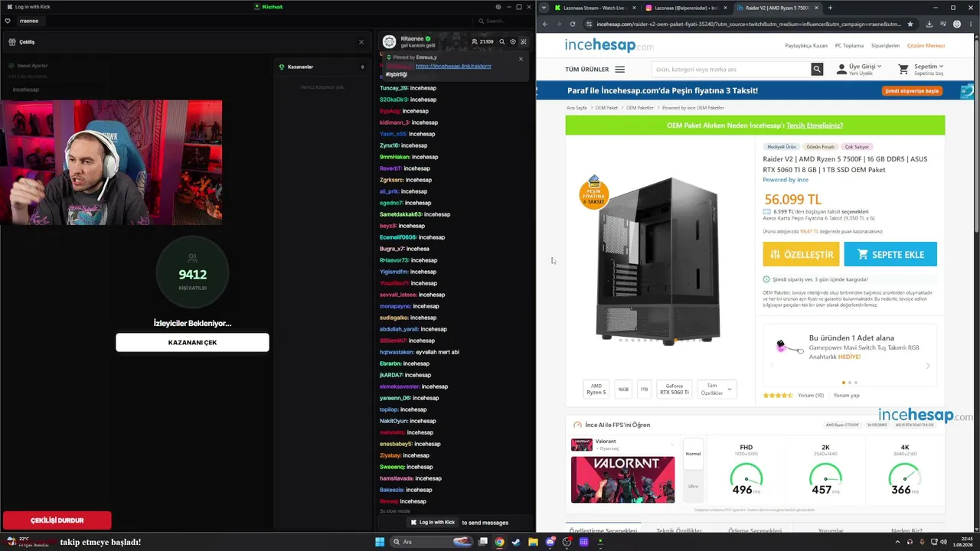Click ÖZELLEŞTİR customize button
Viewport: 980px width, 551px height.
click(801, 254)
